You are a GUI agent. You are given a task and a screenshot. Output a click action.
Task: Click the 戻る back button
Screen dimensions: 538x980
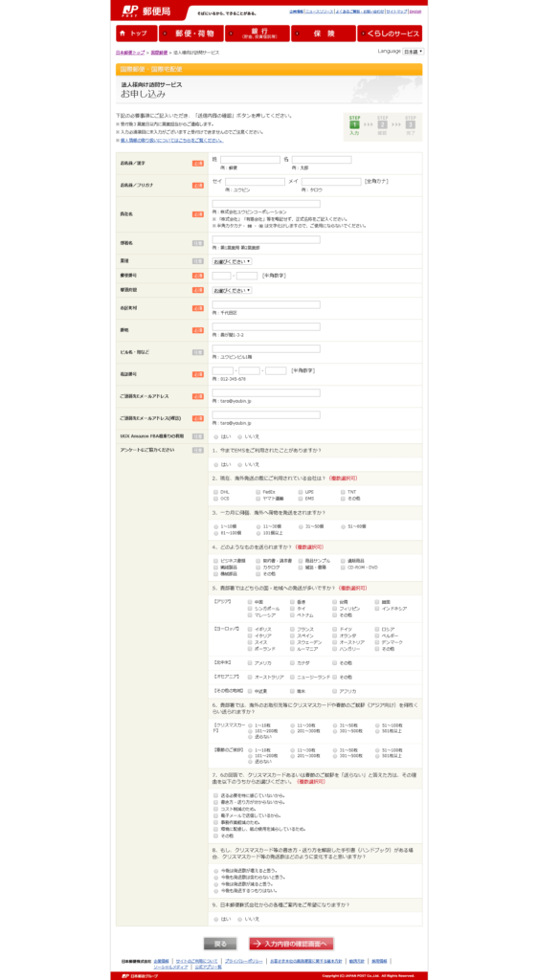(220, 943)
